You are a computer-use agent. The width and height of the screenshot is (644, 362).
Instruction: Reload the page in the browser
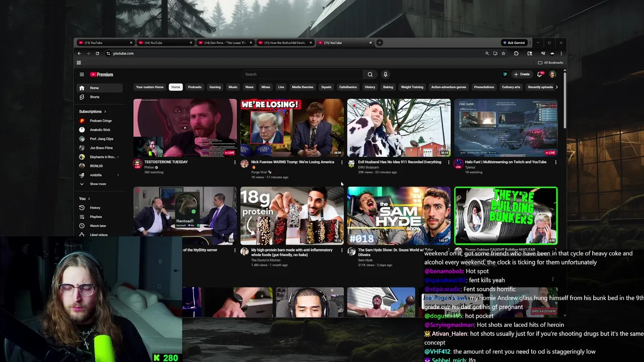coord(97,53)
